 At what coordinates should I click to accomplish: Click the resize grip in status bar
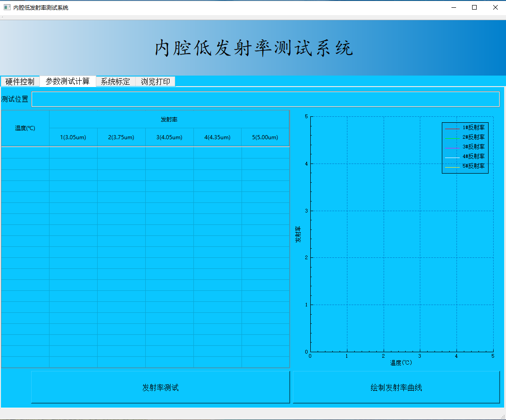click(x=503, y=417)
